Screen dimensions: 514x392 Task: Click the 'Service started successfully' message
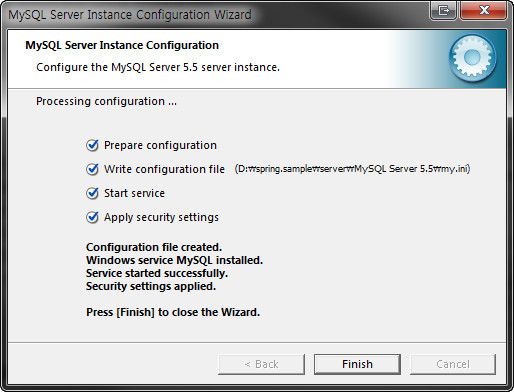[157, 273]
